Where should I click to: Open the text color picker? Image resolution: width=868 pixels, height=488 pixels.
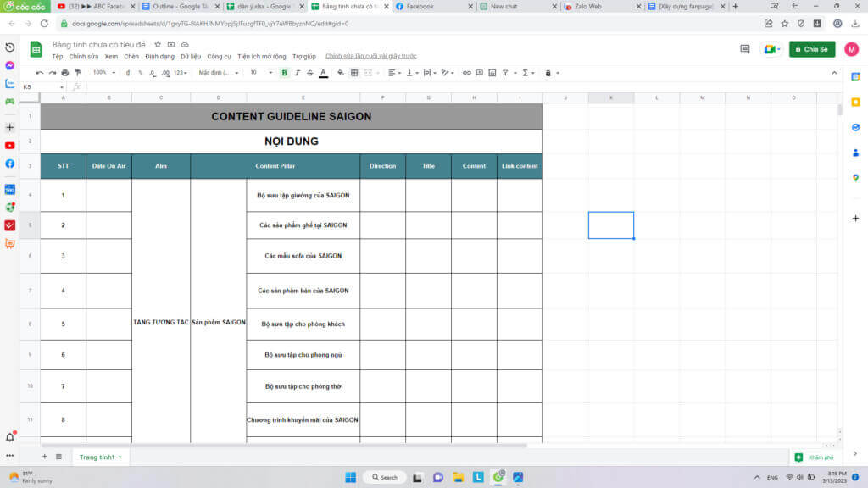(x=323, y=73)
